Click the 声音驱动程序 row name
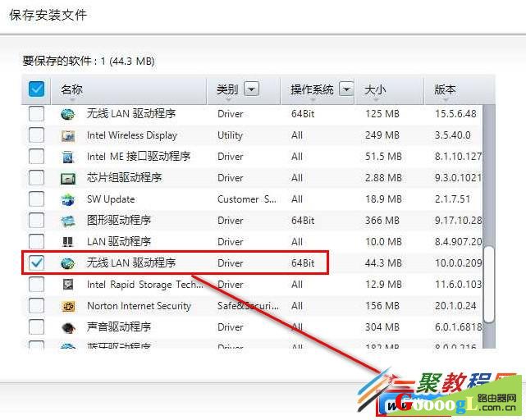 119,326
